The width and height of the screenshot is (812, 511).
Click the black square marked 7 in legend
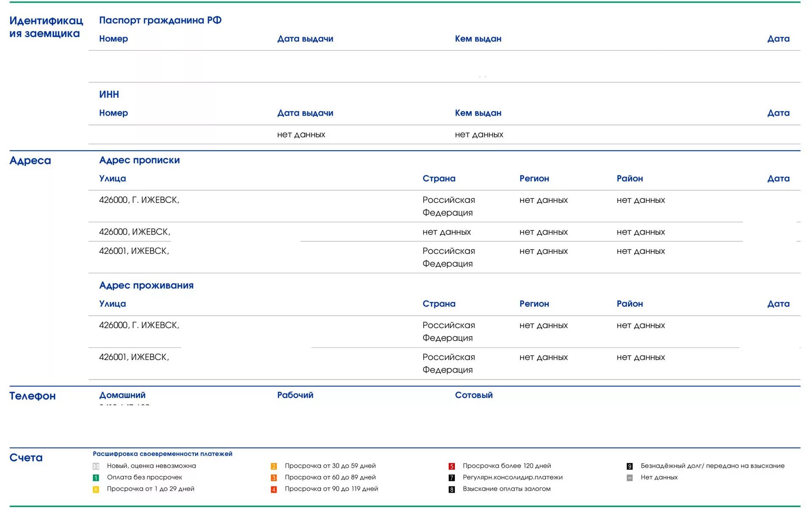click(451, 478)
